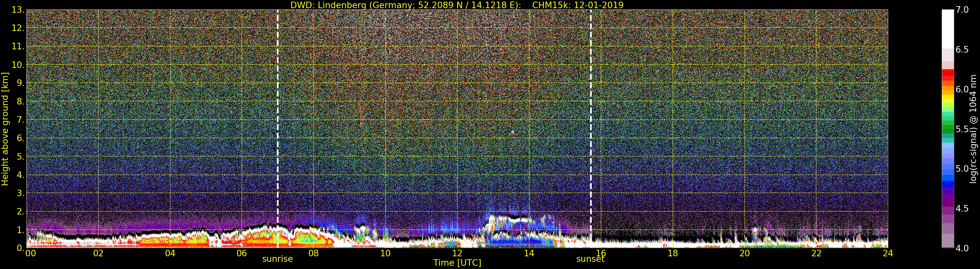Viewport: 980px width, 269px height.
Task: Click the 'log(rc-signal) @ 1064 nm' colorbar label
Action: 973,129
